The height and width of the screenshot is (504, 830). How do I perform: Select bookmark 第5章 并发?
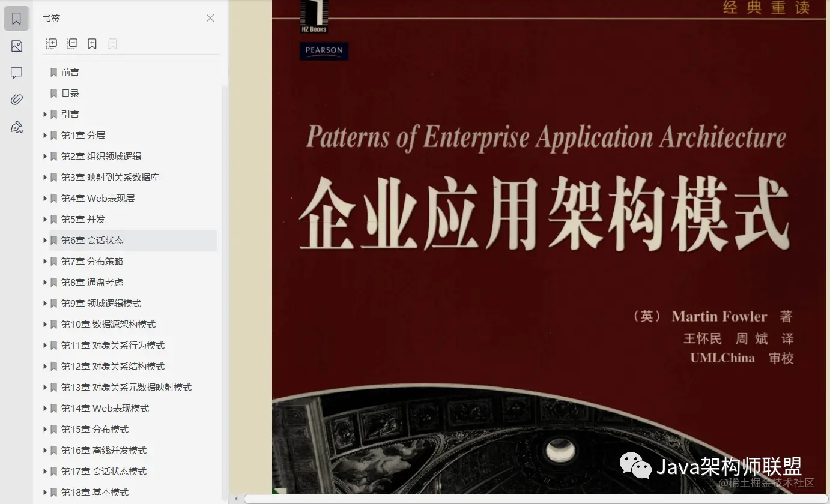click(x=83, y=219)
